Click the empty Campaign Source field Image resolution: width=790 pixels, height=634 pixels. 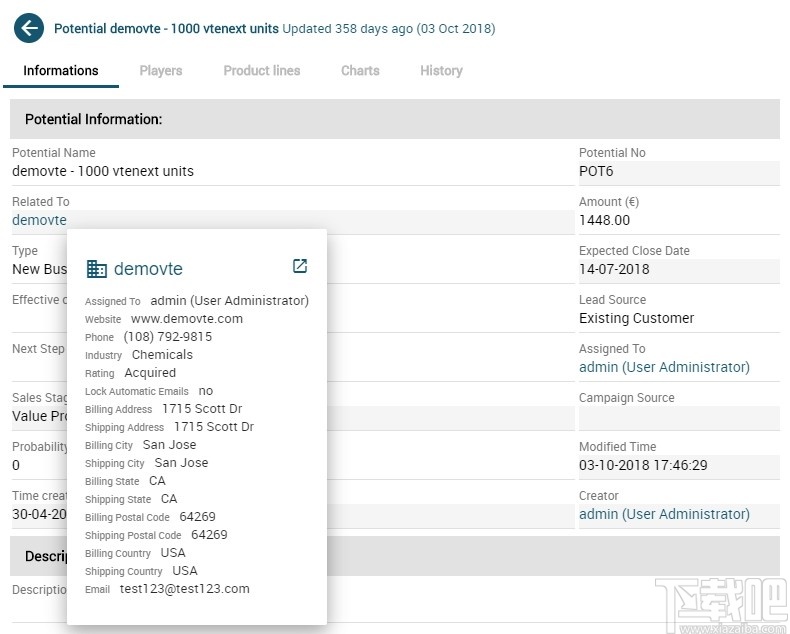[x=678, y=417]
